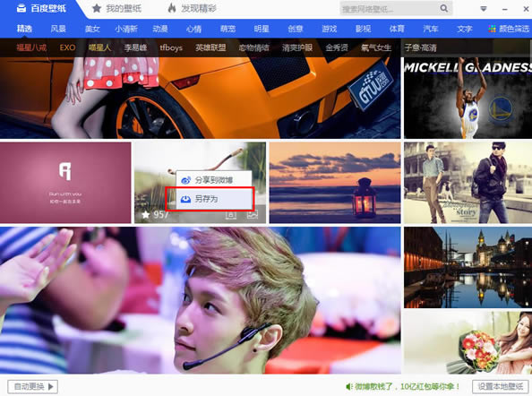Click the tfboys tag
Viewport: 532px width, 396px height.
click(171, 47)
